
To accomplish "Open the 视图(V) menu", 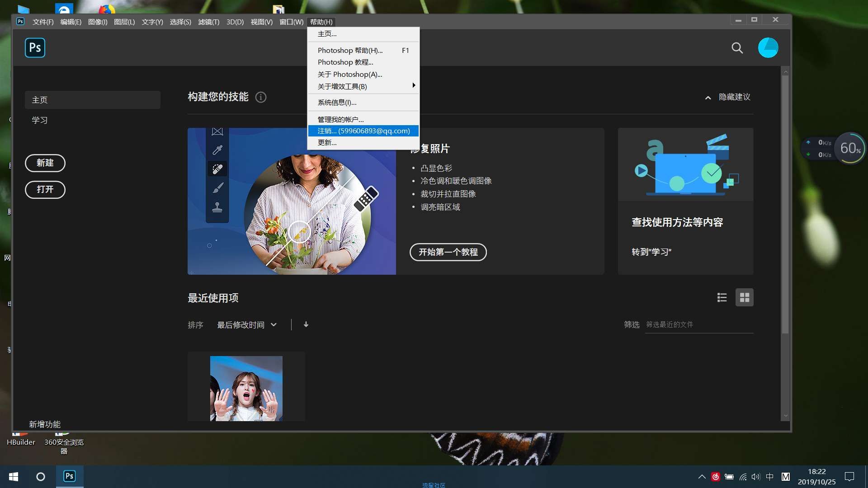I will pos(261,22).
